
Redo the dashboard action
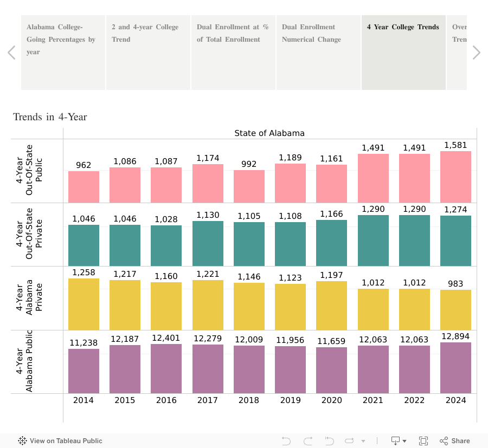click(x=307, y=440)
